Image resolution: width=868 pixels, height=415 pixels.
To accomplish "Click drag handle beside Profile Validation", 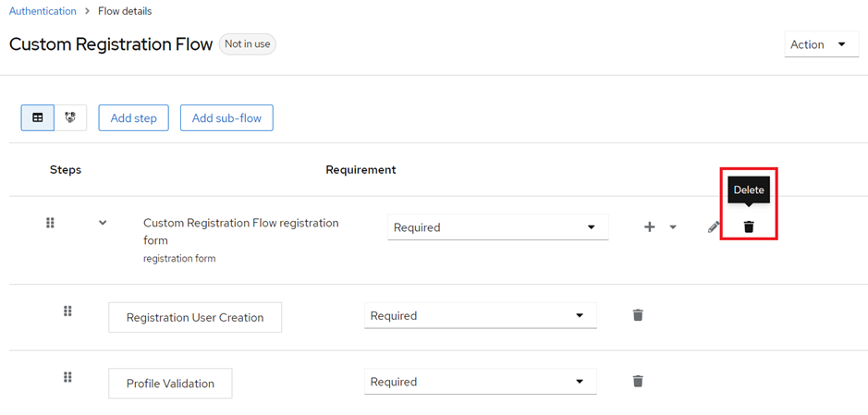I will (x=67, y=377).
